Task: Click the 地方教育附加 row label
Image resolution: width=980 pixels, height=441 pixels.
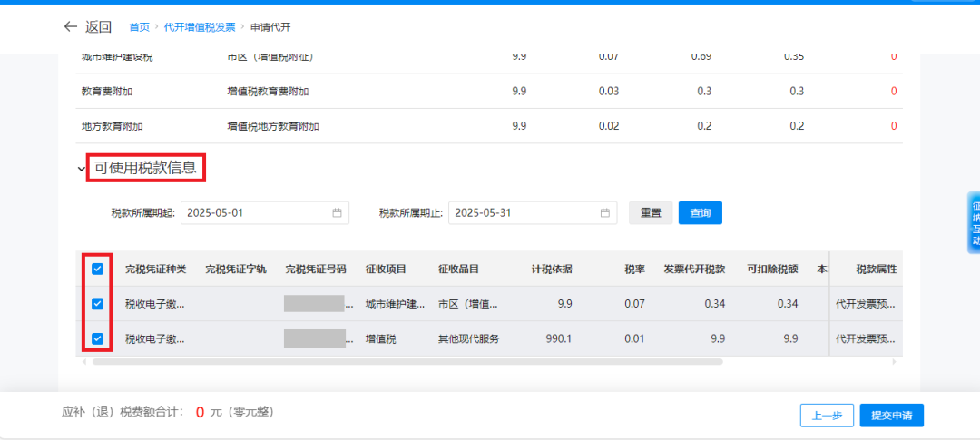Action: pos(112,126)
